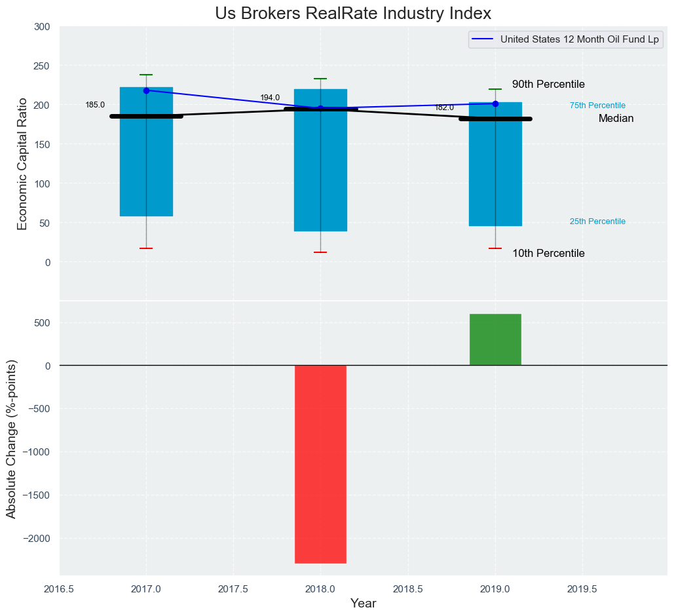Image resolution: width=674 pixels, height=616 pixels.
Task: Click the 25th Percentile label
Action: point(597,221)
